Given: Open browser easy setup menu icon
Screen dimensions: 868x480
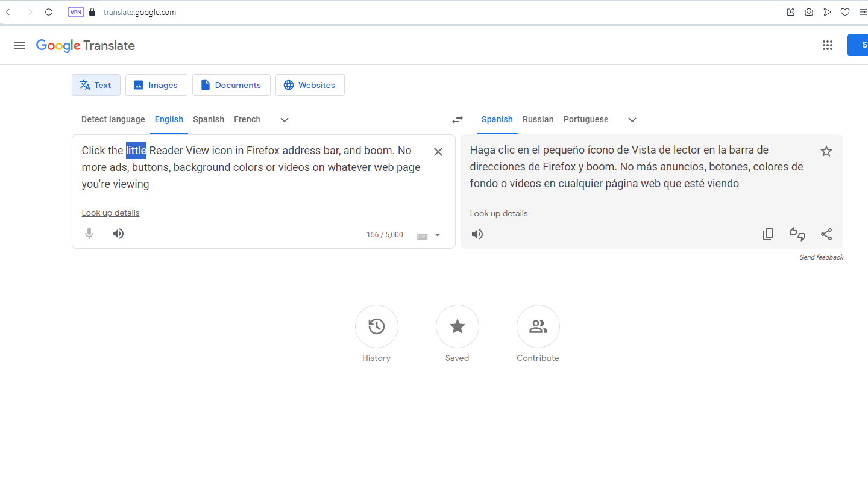Looking at the screenshot, I should coord(863,12).
